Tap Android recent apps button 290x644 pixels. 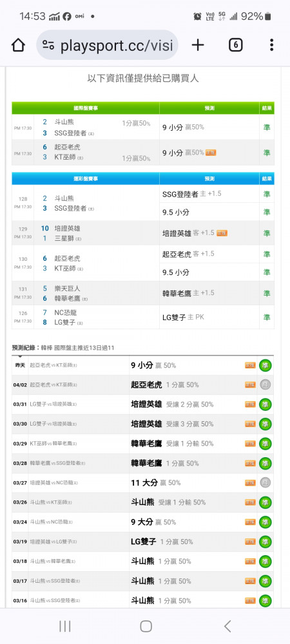coord(65,627)
